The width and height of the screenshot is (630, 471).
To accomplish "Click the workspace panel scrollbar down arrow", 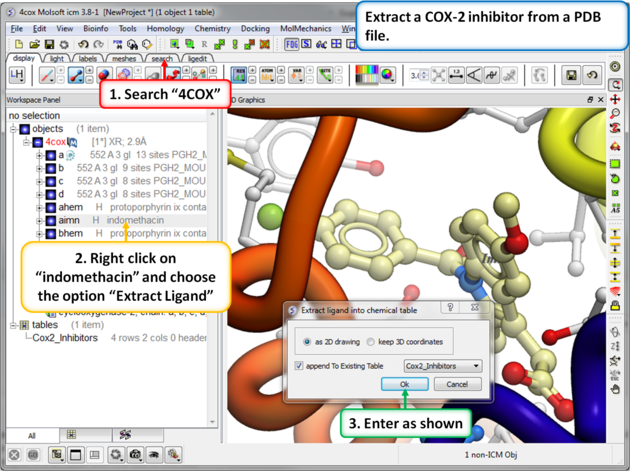I will [213, 422].
